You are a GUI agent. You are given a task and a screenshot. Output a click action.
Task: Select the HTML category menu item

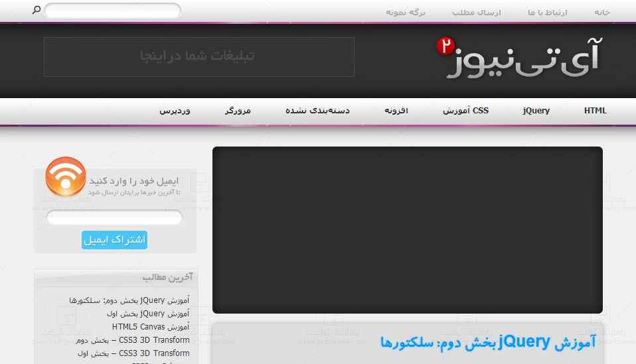point(595,111)
